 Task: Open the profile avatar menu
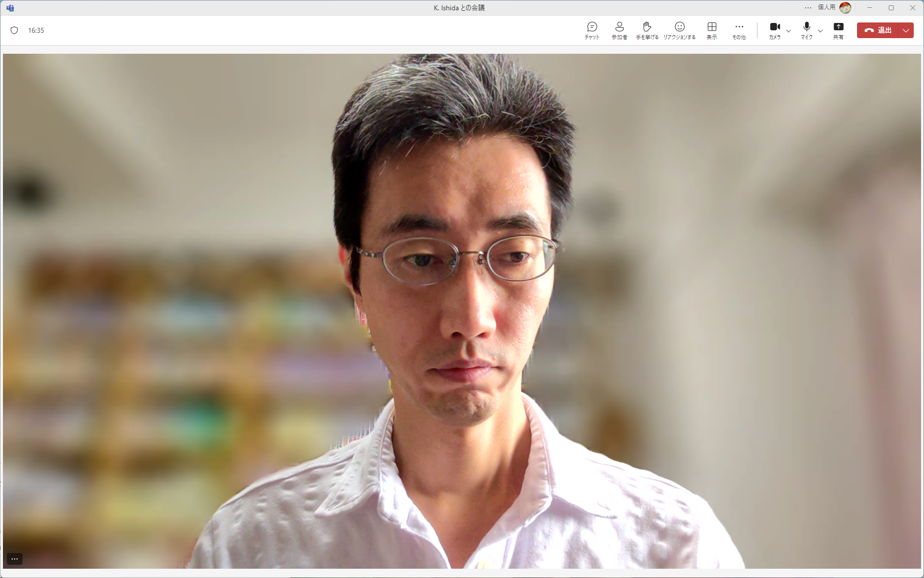pos(845,8)
